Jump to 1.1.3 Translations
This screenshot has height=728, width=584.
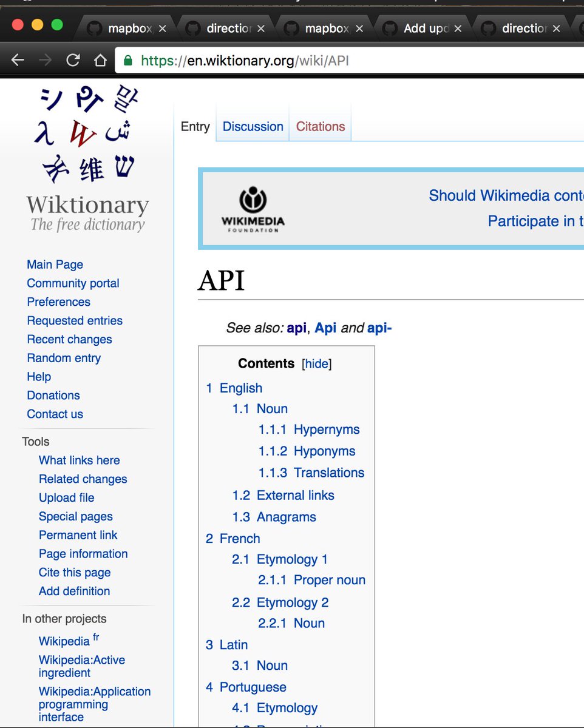(x=311, y=473)
